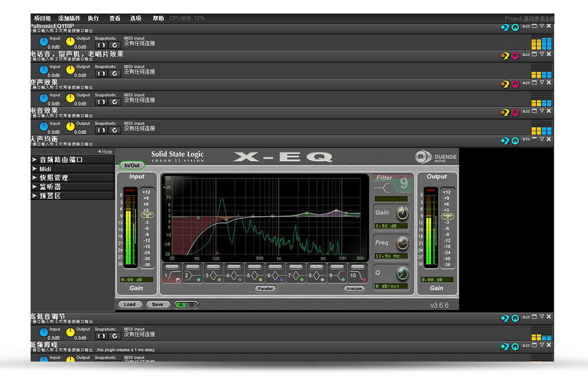Click the 电音效果 routing arrow icon
This screenshot has width=588, height=388.
[x=505, y=112]
